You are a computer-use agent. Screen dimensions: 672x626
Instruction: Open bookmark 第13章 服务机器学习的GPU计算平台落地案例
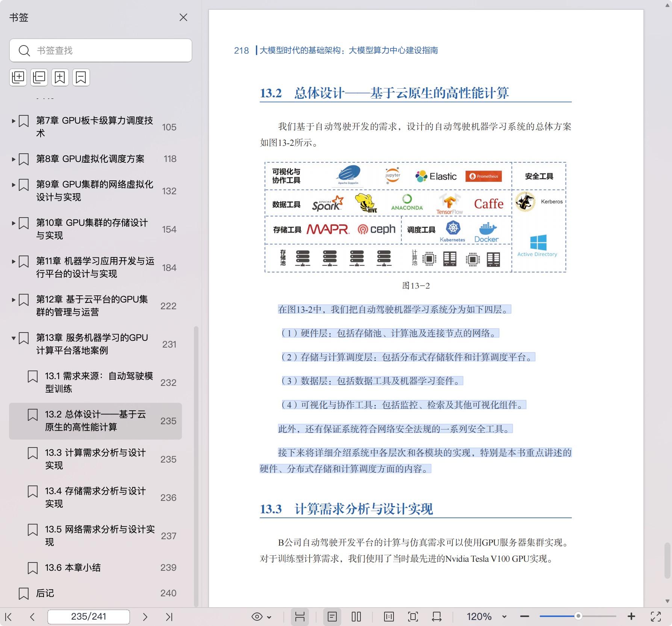[x=92, y=344]
